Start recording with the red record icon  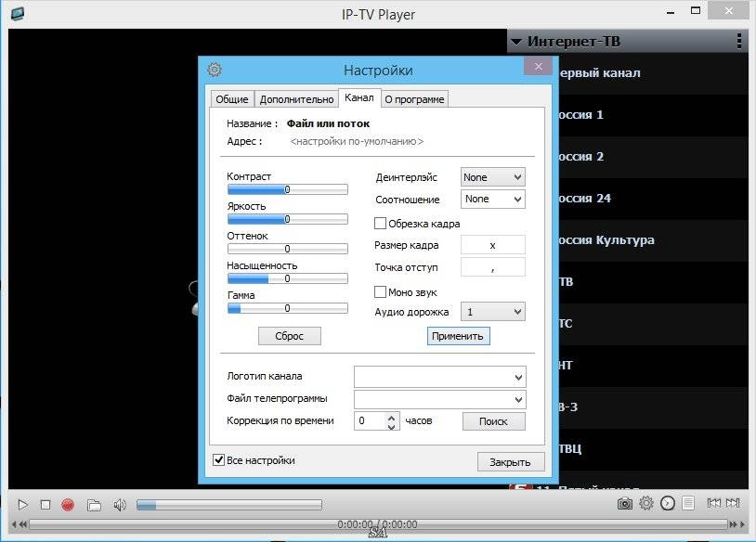(x=68, y=505)
